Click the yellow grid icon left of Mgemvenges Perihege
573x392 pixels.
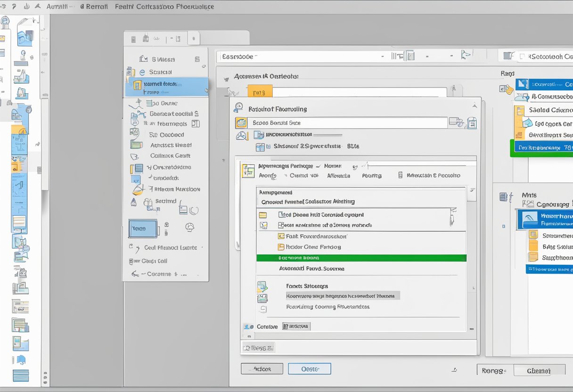coord(248,171)
